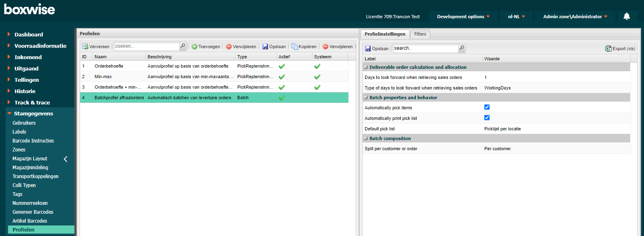Open the Admin zone\Administrator user dropdown
Viewport: 644px width, 236px height.
[x=575, y=17]
